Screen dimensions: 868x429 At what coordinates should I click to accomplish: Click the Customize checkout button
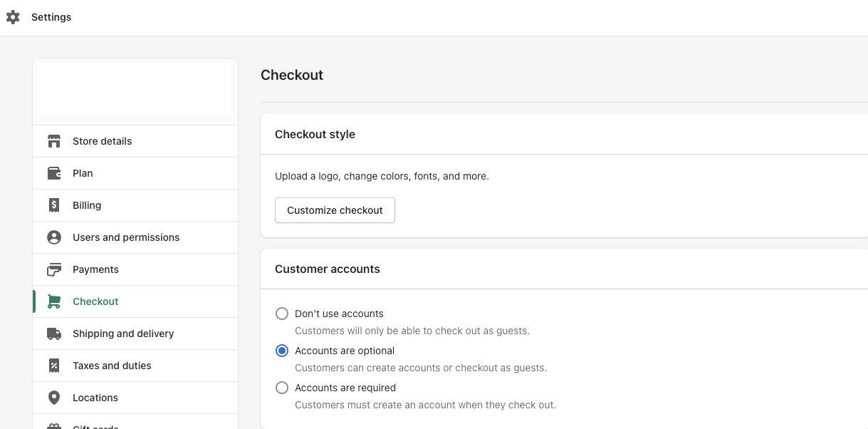point(335,210)
